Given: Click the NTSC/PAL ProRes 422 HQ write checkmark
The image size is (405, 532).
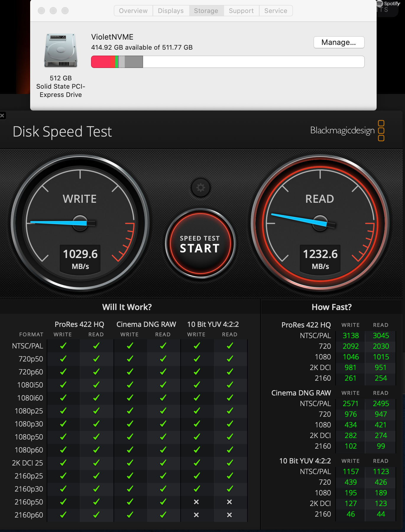Looking at the screenshot, I should 63,346.
